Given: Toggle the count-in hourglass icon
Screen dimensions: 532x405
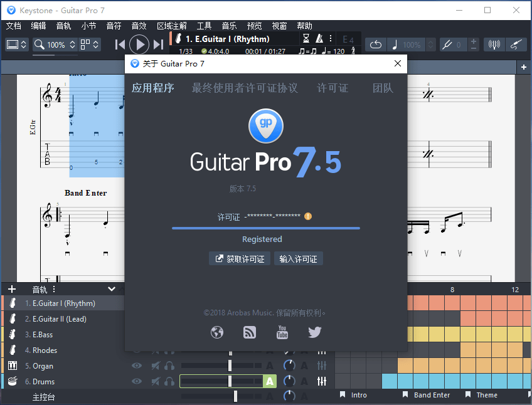Looking at the screenshot, I should click(x=306, y=38).
